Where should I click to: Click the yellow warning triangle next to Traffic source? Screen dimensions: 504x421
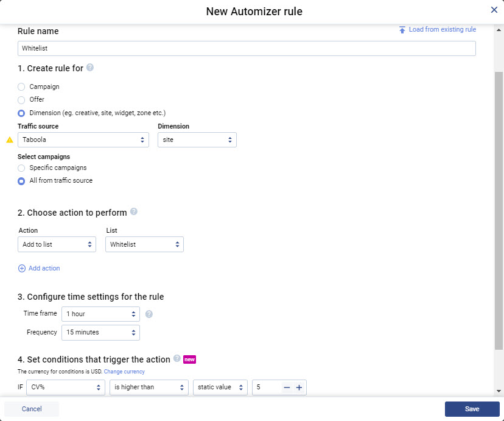coord(10,140)
